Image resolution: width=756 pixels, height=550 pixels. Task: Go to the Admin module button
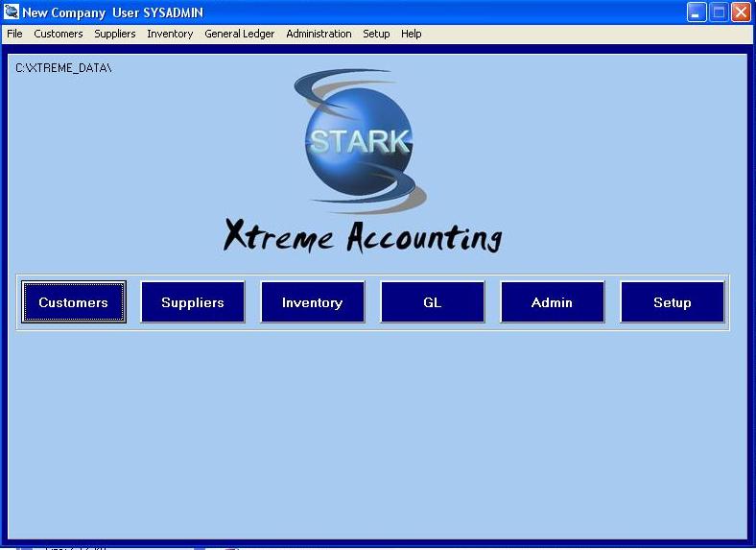552,302
